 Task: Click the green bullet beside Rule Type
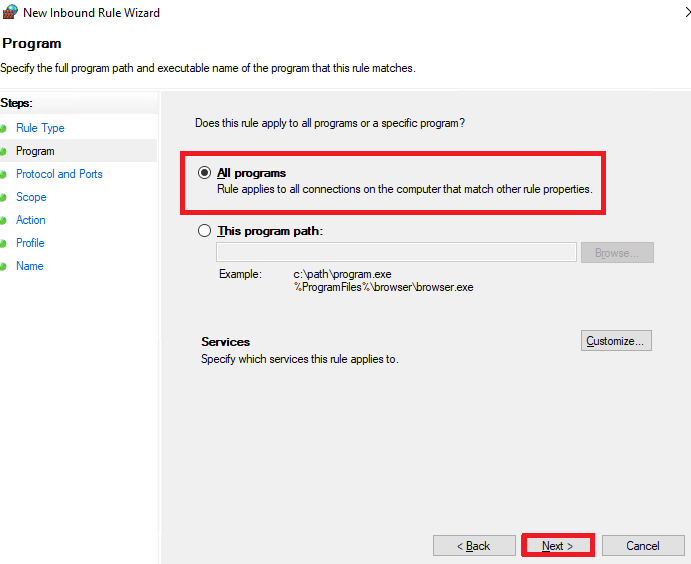pyautogui.click(x=3, y=129)
